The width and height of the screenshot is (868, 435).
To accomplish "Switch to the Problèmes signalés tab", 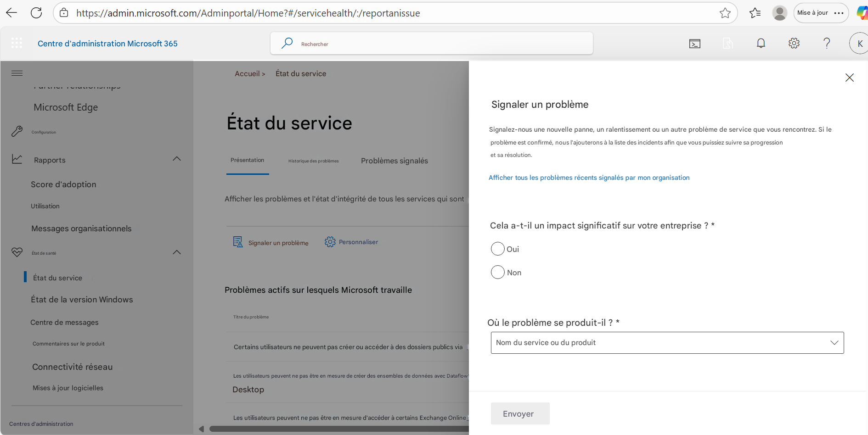I will point(395,161).
